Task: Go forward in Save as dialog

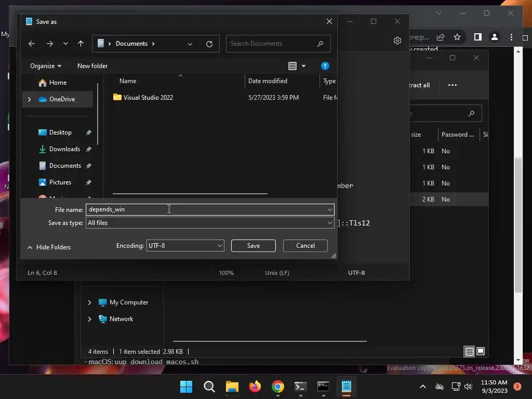Action: (49, 44)
